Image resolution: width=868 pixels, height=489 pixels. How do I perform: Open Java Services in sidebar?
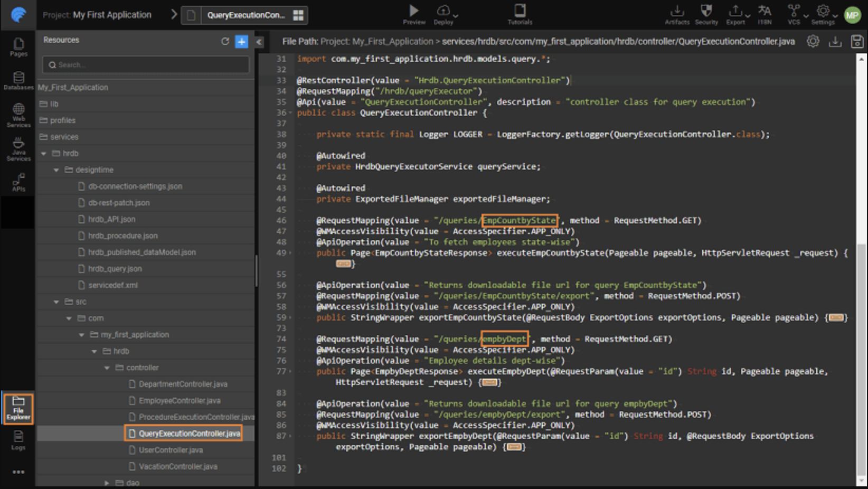point(18,149)
